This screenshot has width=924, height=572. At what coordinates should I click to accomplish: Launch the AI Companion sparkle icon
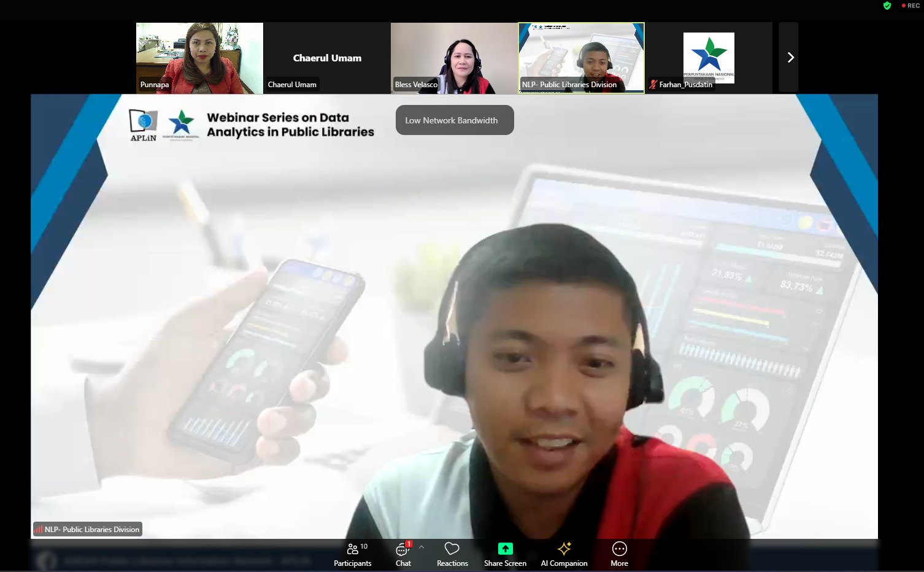tap(564, 549)
